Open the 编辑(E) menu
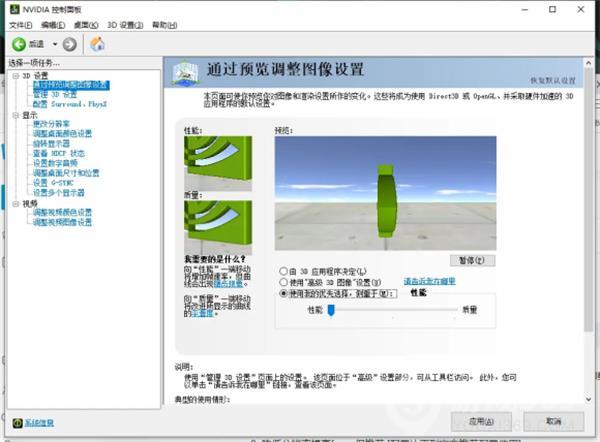Image resolution: width=600 pixels, height=442 pixels. click(x=53, y=25)
